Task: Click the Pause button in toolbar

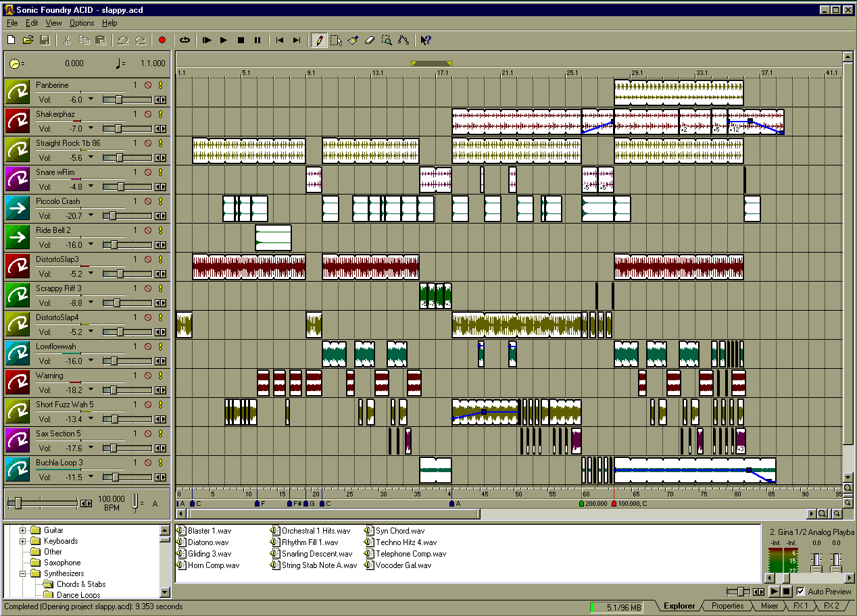Action: (x=258, y=41)
